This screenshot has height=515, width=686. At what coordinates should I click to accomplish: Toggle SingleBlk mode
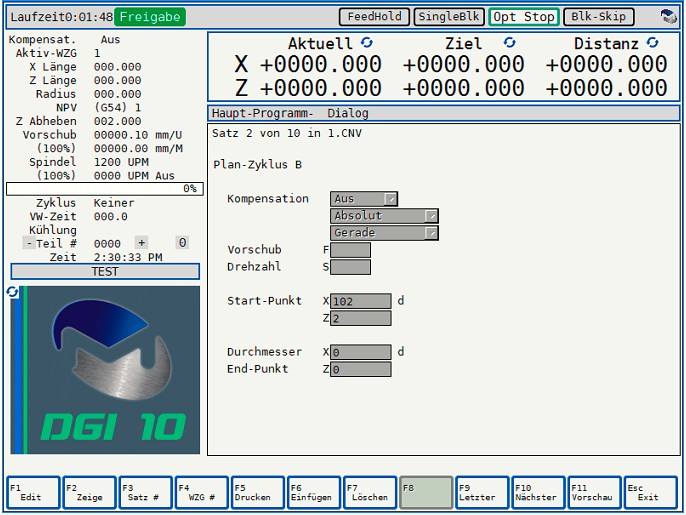[x=449, y=17]
